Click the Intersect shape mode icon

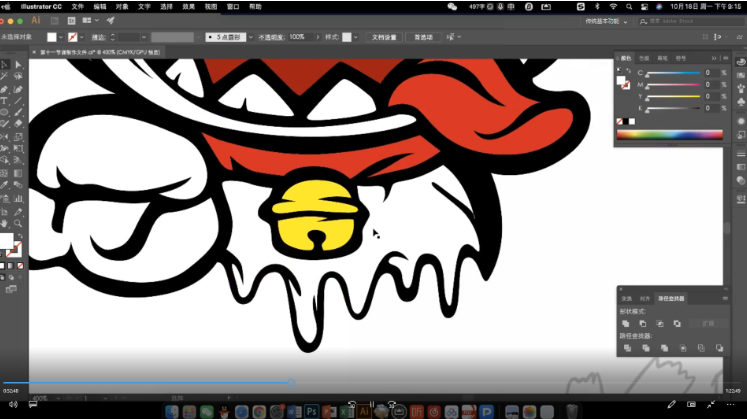point(660,324)
